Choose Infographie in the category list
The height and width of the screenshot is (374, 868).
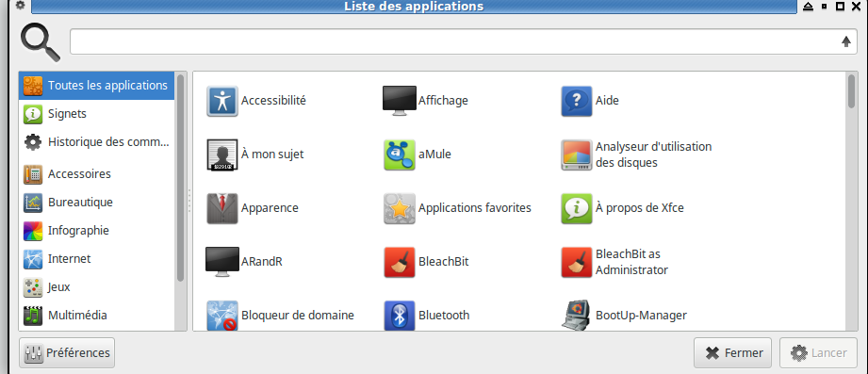(x=96, y=231)
